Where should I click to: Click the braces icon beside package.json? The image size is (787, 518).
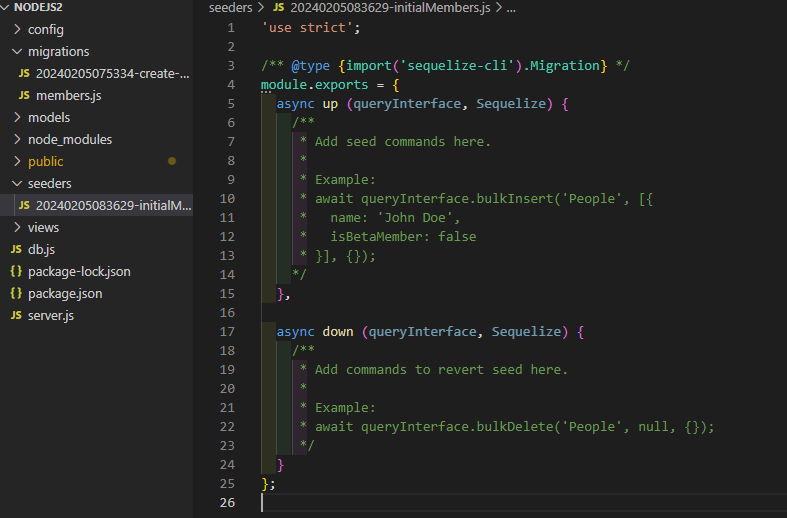(x=16, y=294)
